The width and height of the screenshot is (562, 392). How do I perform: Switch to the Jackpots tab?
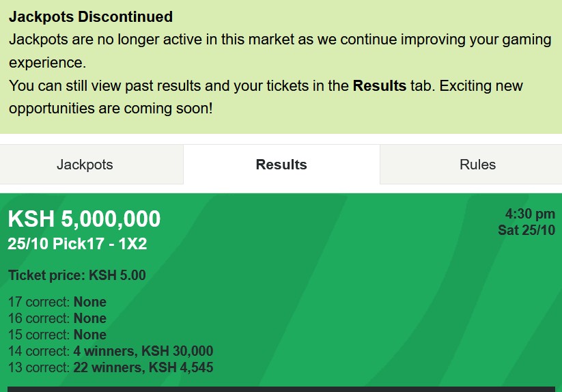[85, 165]
